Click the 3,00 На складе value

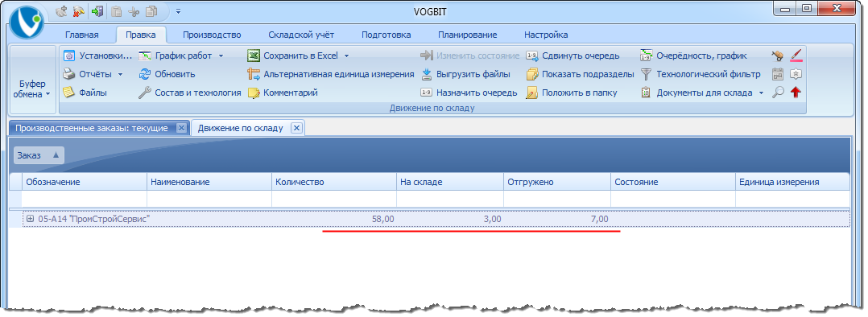pos(492,219)
